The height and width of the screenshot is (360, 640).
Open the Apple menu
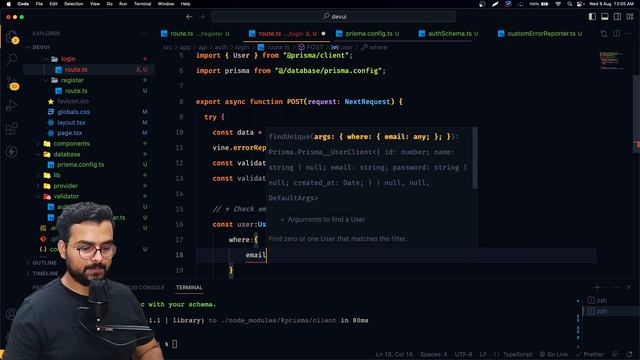(9, 4)
